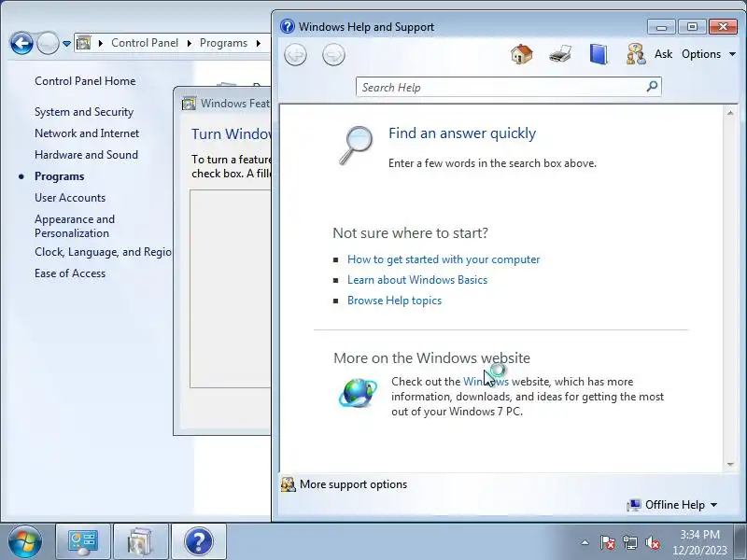Open the Action Center flag tray icon
747x560 pixels.
click(x=608, y=542)
